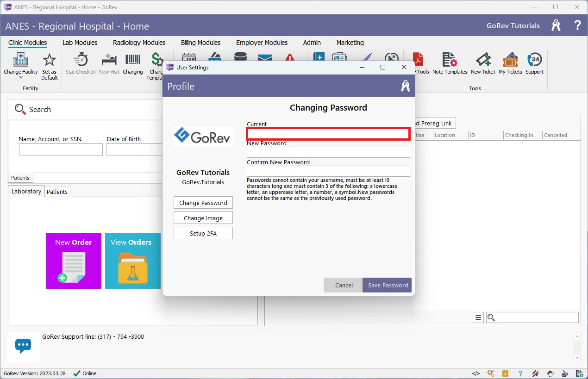Click the GoRev Version 2023.03.28 text
This screenshot has height=379, width=588.
click(x=35, y=373)
